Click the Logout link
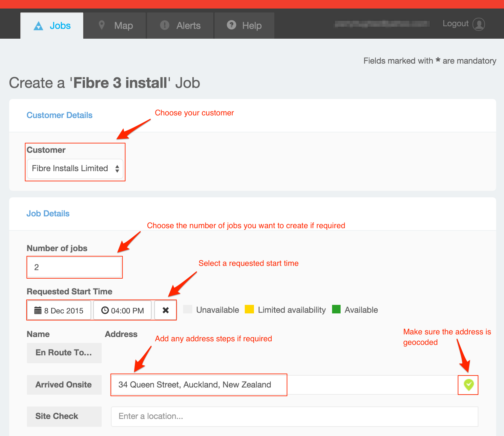Viewport: 504px width, 436px height. (455, 24)
